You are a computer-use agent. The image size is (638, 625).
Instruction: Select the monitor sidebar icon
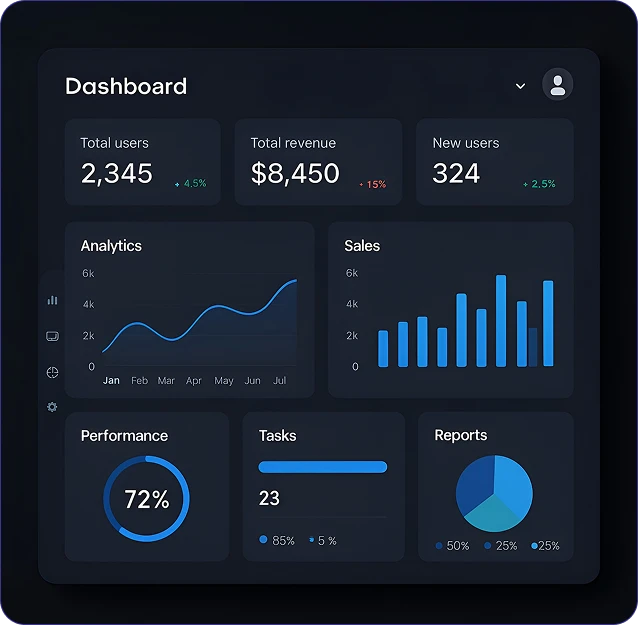[52, 336]
